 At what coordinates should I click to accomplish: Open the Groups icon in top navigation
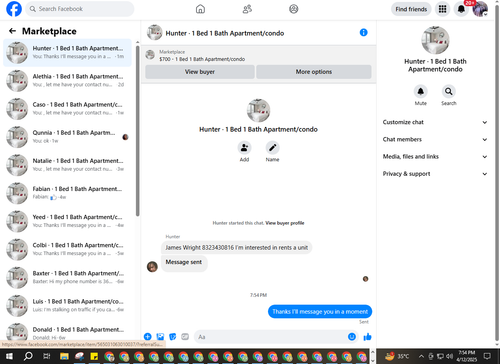[x=293, y=9]
